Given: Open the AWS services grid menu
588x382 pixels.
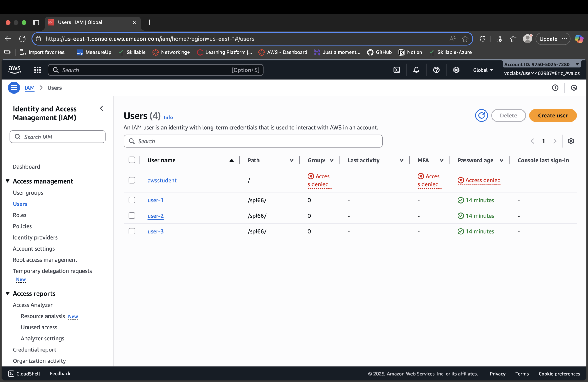Looking at the screenshot, I should (x=37, y=70).
